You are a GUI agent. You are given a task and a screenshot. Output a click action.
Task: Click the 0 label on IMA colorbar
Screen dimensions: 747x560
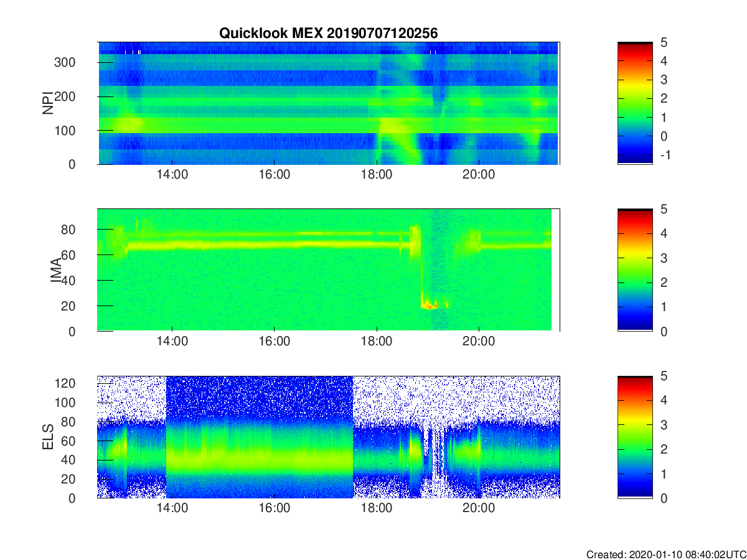[664, 332]
